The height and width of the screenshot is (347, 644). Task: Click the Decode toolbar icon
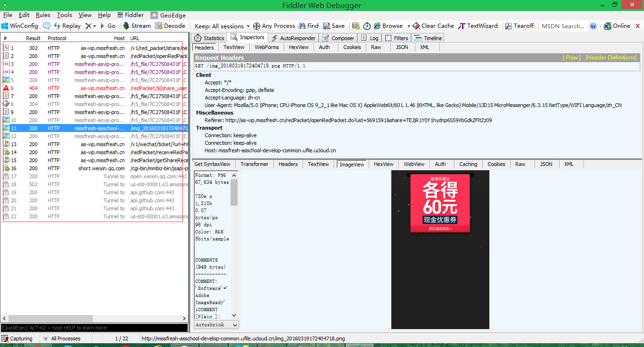click(x=159, y=26)
